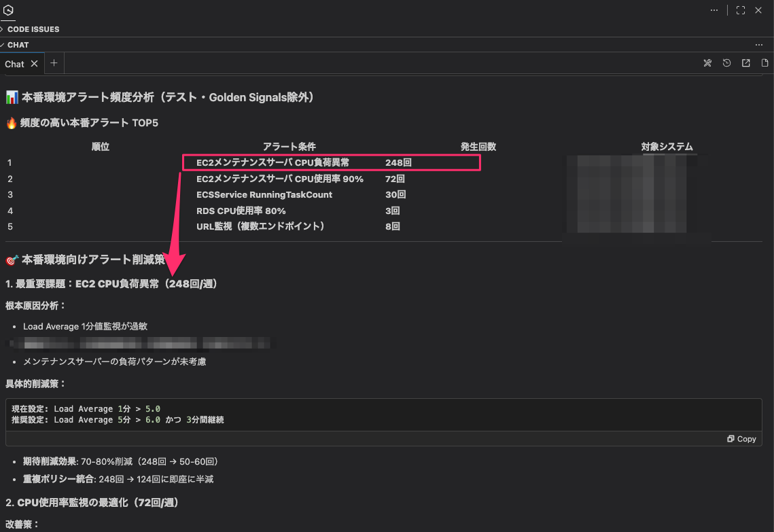Open the top panel more actions ellipsis

click(714, 10)
